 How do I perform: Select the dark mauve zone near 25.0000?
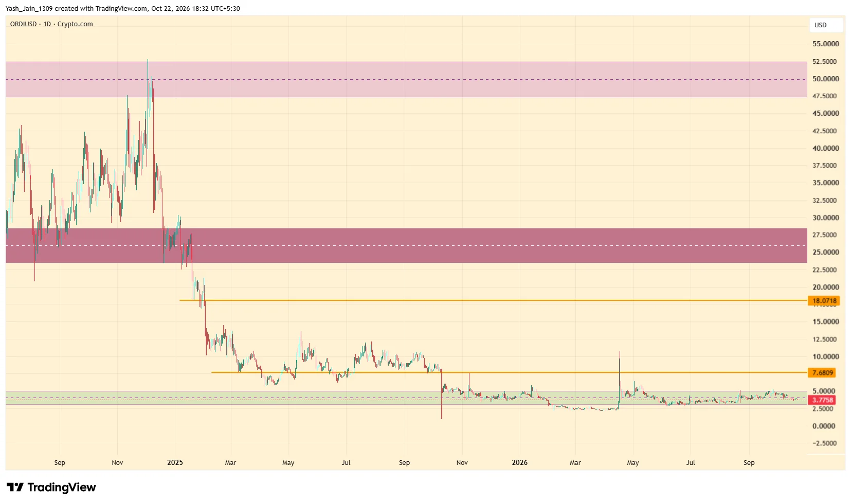(x=406, y=245)
